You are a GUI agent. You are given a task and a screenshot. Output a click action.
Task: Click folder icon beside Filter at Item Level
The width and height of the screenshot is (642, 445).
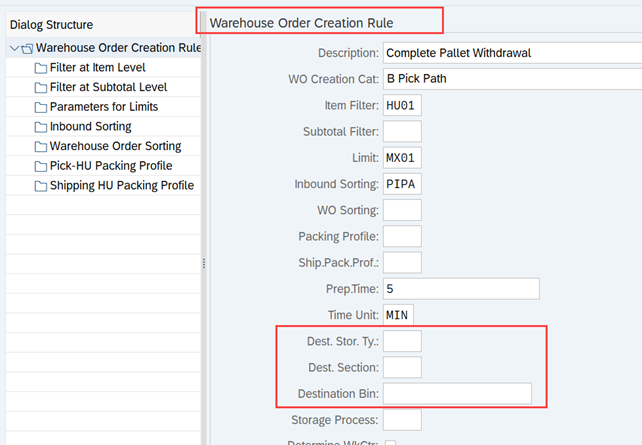click(41, 68)
